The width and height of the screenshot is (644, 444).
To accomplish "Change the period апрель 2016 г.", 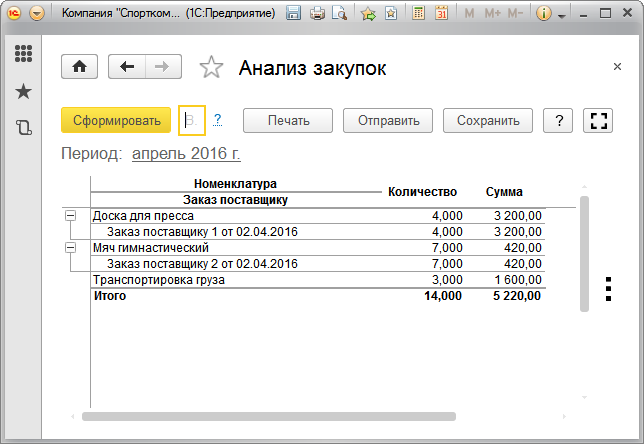I will click(x=186, y=154).
